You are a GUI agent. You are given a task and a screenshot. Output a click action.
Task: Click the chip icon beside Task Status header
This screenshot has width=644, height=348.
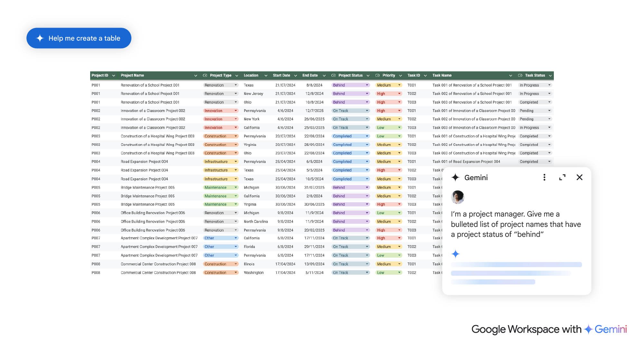520,75
